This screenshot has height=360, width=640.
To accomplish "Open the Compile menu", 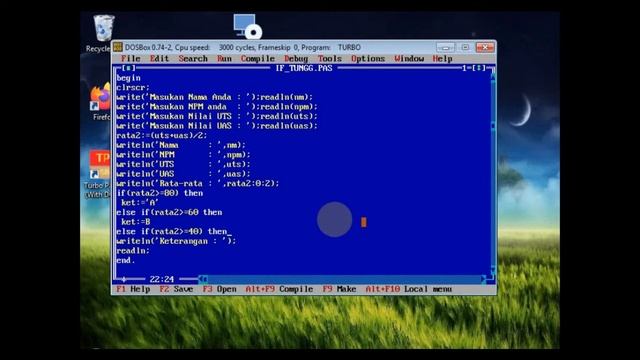I will click(x=258, y=59).
